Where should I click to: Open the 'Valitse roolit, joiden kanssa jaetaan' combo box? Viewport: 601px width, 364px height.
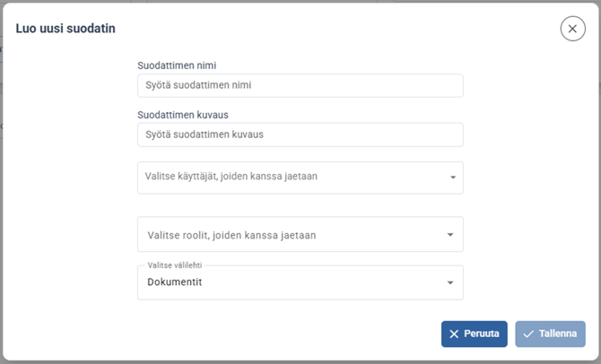[287, 235]
